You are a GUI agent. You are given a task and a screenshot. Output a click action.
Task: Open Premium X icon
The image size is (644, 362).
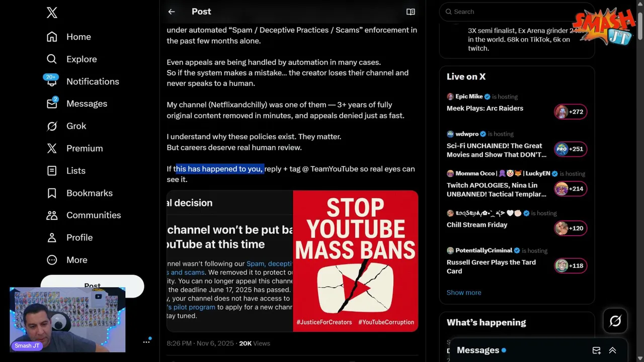pyautogui.click(x=52, y=148)
